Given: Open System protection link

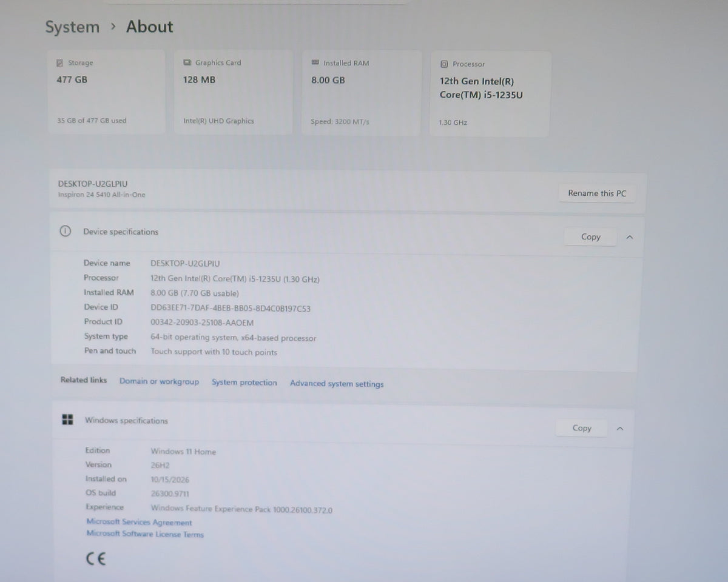Looking at the screenshot, I should pos(244,383).
